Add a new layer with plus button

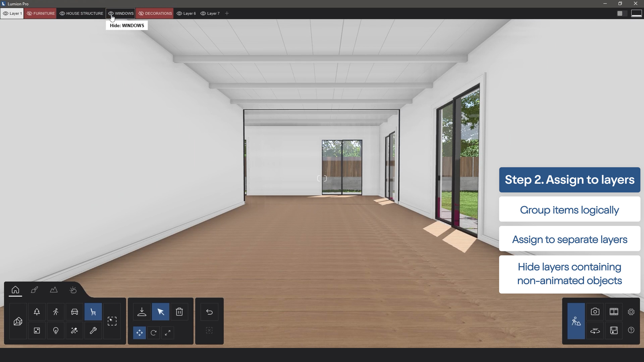tap(227, 13)
